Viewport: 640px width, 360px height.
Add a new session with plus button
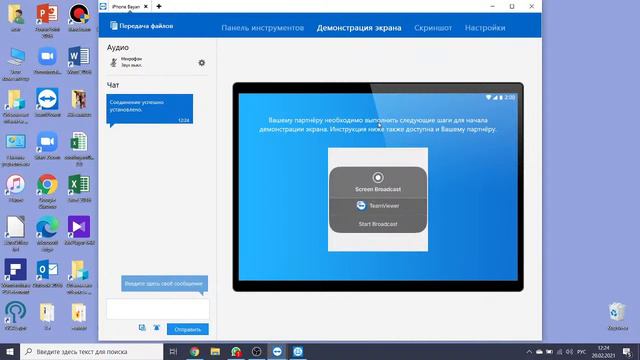(159, 6)
